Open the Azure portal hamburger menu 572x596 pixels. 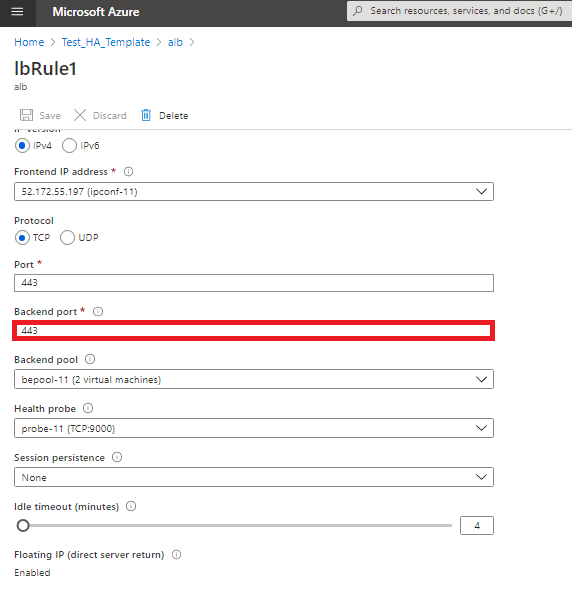(x=17, y=12)
